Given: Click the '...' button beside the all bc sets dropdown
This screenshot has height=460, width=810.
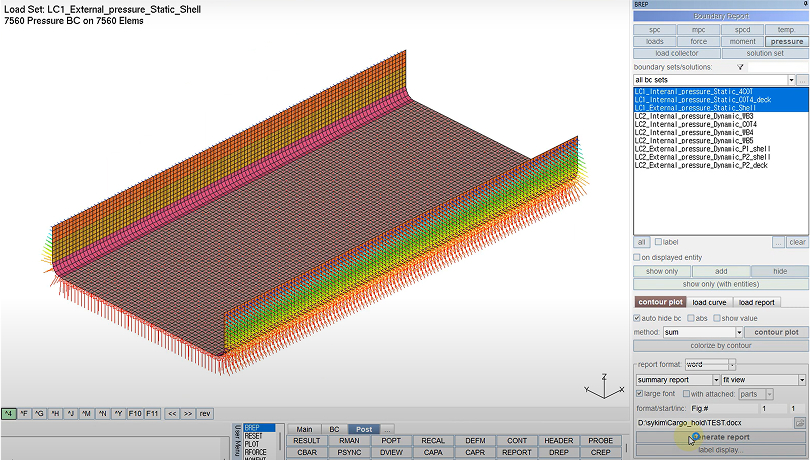Looking at the screenshot, I should [x=802, y=79].
